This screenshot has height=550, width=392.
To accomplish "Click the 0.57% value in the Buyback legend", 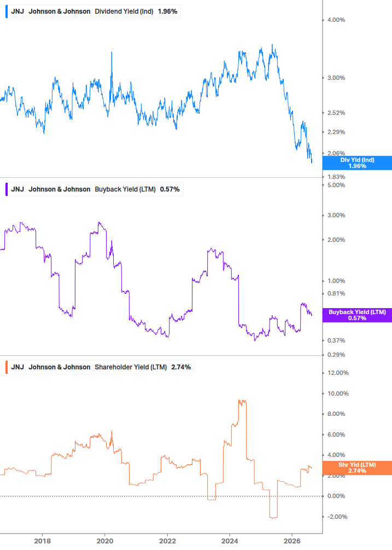I will pos(169,189).
